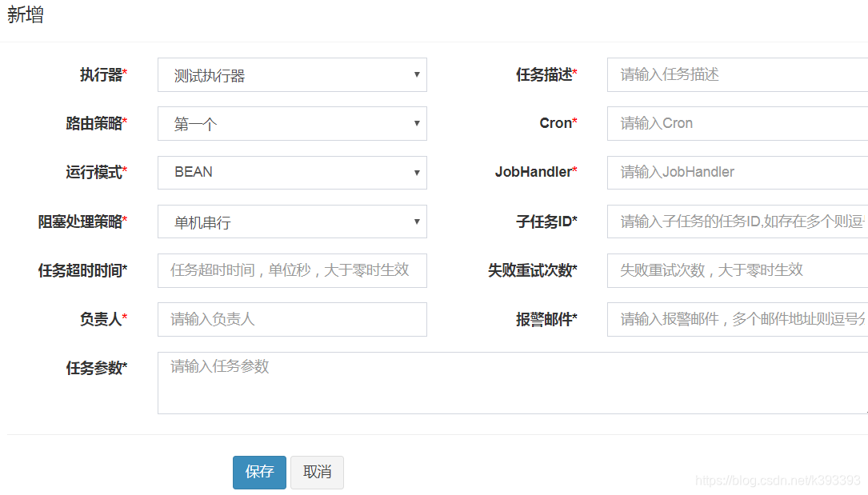
Task: Click the 运行模式 field label
Action: pyautogui.click(x=96, y=173)
